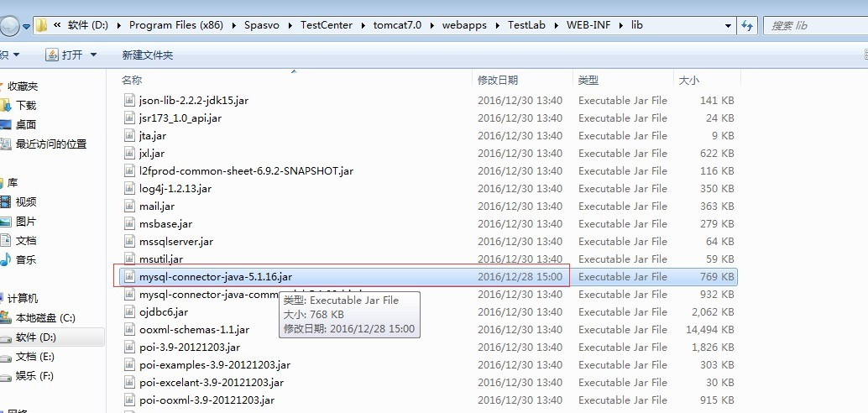This screenshot has height=413, width=868.
Task: Select 计算机 in navigation pane
Action: [x=23, y=298]
